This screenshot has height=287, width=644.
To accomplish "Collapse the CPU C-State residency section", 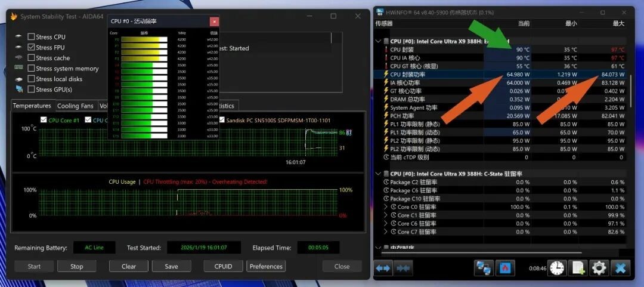I will click(378, 174).
